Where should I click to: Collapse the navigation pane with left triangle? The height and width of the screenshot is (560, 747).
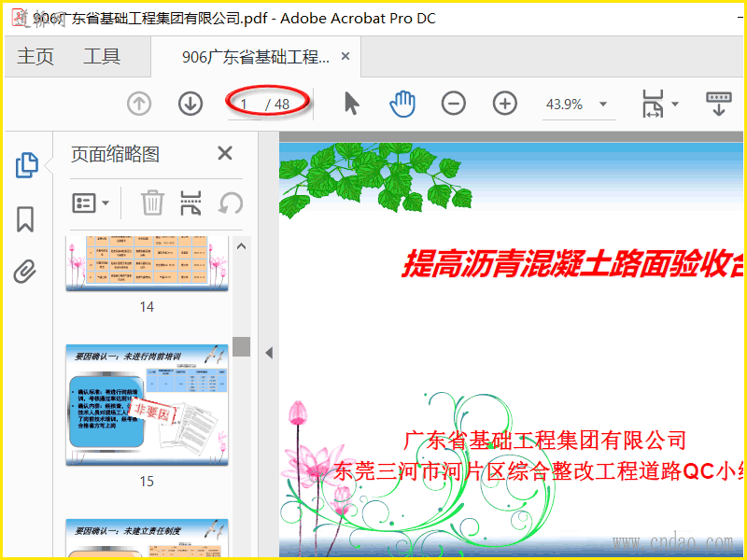pyautogui.click(x=269, y=353)
